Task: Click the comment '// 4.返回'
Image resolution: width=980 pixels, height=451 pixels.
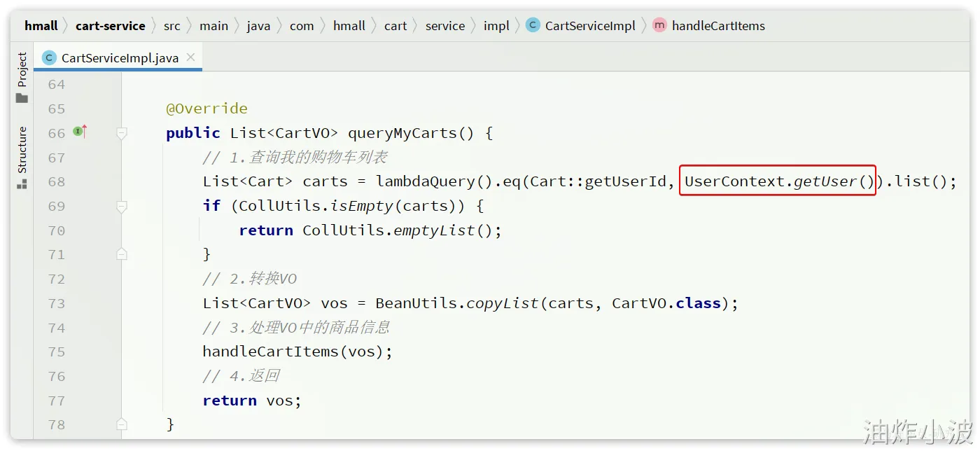Action: [x=241, y=376]
